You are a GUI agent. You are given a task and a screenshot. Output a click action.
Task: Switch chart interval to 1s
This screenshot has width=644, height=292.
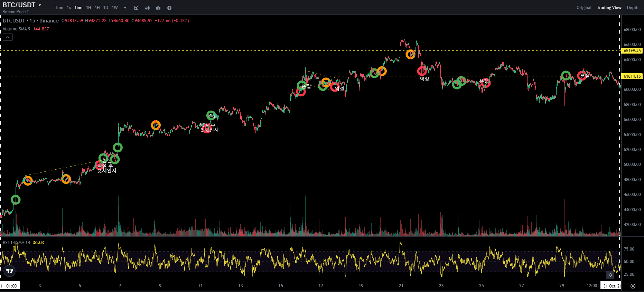click(69, 8)
